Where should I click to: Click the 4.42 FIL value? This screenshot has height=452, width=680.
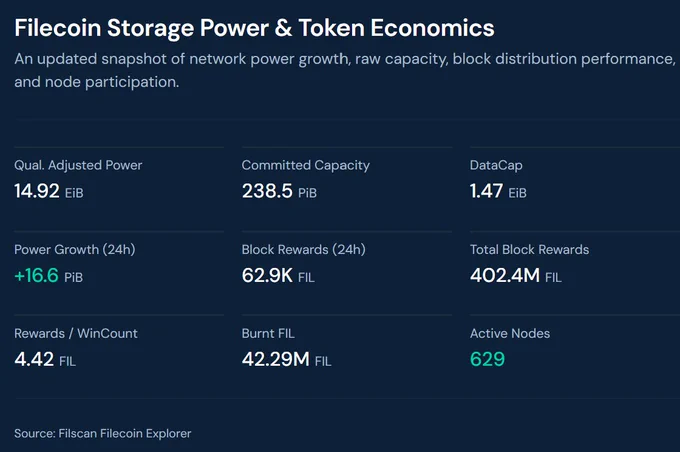coord(45,359)
